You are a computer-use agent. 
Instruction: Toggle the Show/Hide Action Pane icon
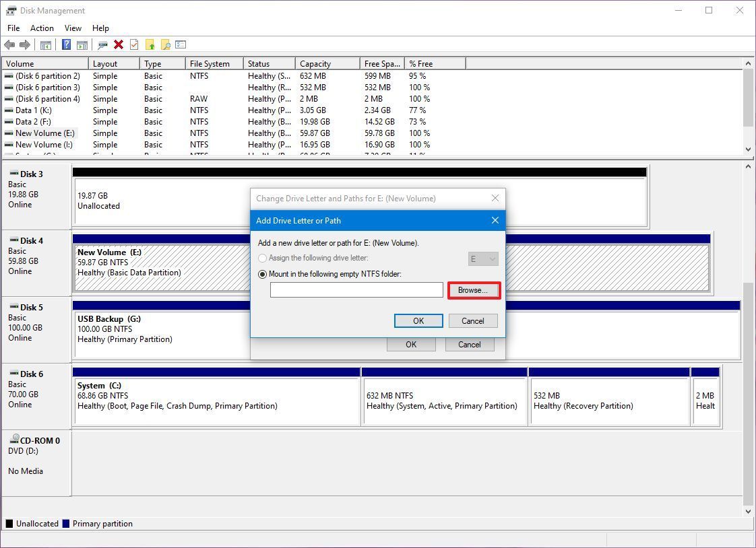pos(82,44)
